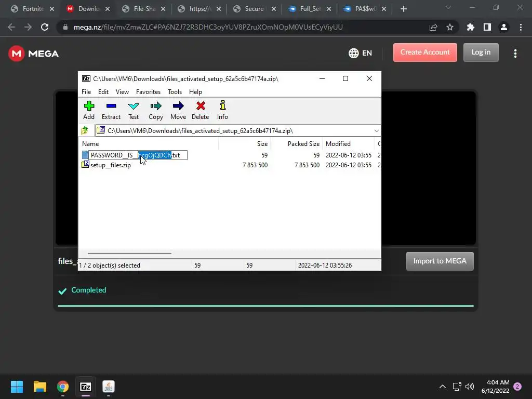Click the Import to MEGA button

click(440, 261)
